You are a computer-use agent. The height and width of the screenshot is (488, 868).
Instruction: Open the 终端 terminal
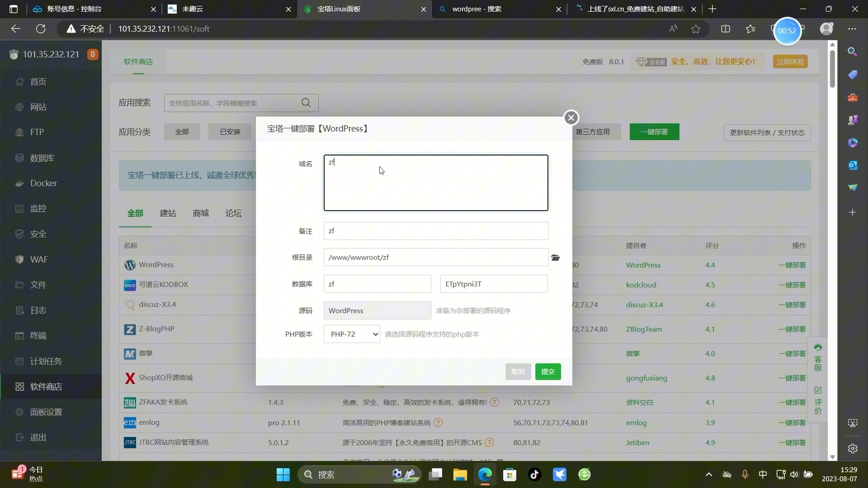[x=38, y=335]
